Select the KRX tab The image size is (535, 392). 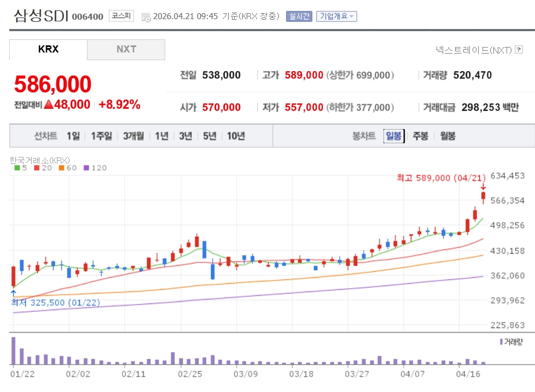pyautogui.click(x=48, y=49)
